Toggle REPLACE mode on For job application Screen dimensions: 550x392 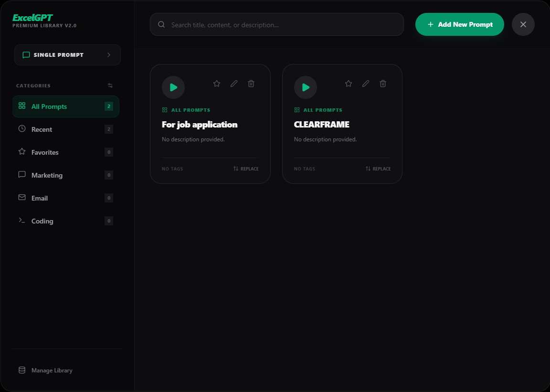click(246, 169)
